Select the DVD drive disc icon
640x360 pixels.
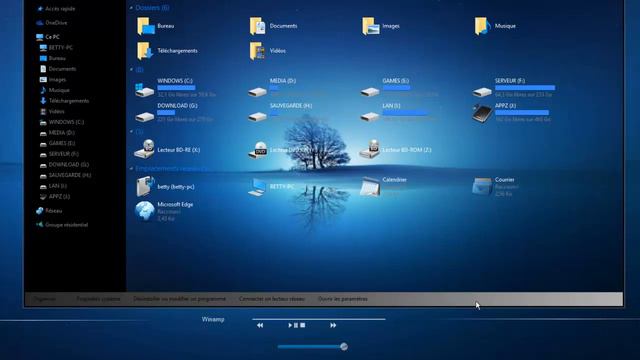258,150
